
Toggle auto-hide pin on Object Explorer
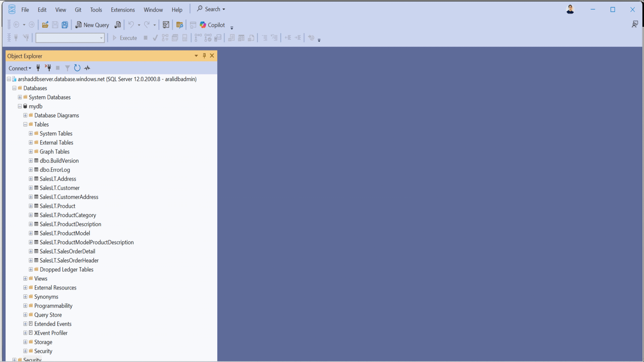(204, 56)
